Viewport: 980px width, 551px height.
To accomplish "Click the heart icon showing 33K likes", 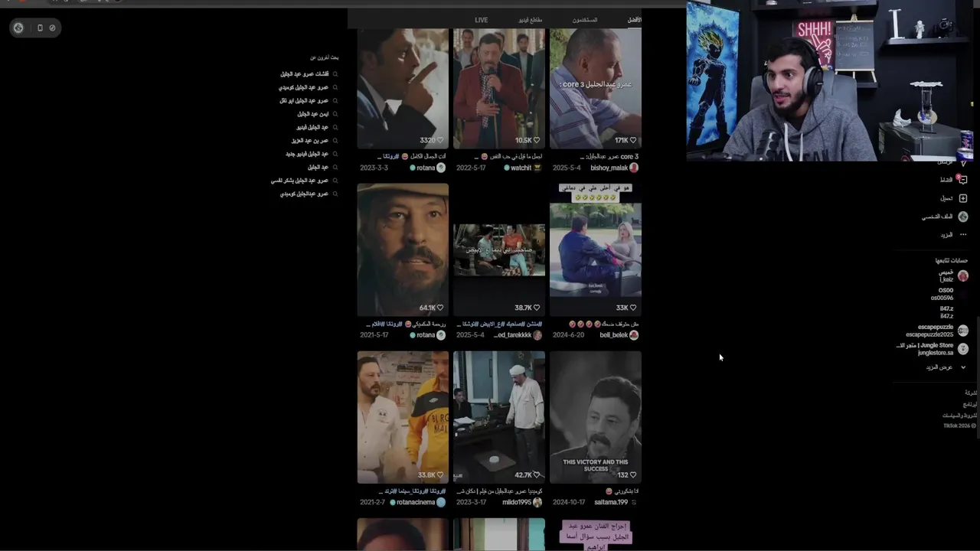I will click(633, 308).
